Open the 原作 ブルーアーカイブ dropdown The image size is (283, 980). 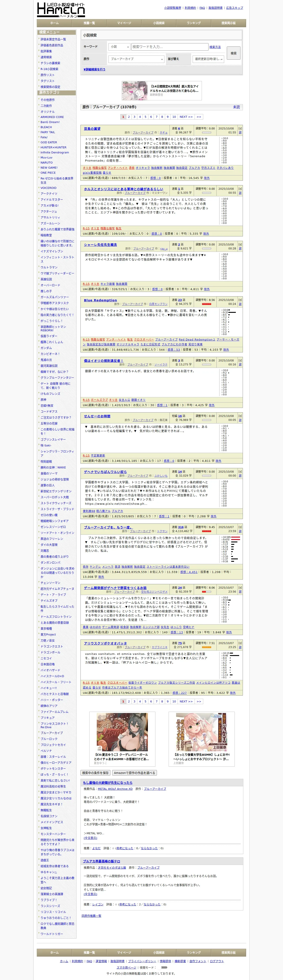136,59
